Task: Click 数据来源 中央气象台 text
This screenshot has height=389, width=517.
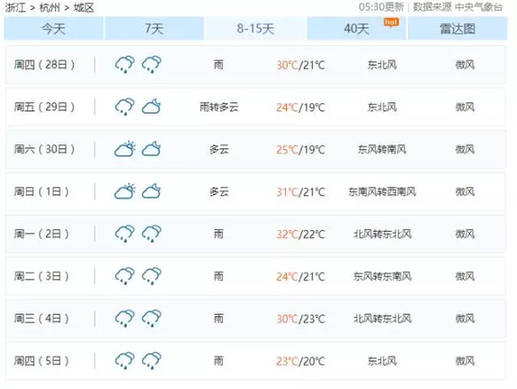Action: click(458, 7)
